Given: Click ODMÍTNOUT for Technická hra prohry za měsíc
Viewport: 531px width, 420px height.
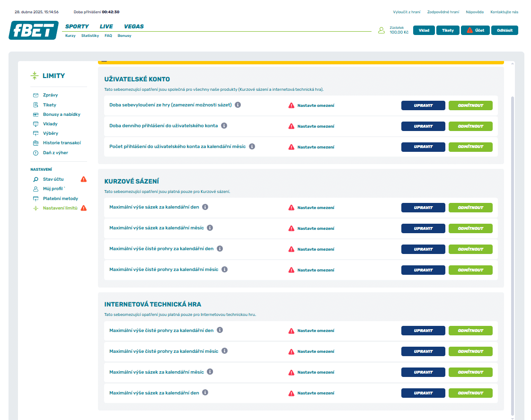Looking at the screenshot, I should (x=470, y=351).
